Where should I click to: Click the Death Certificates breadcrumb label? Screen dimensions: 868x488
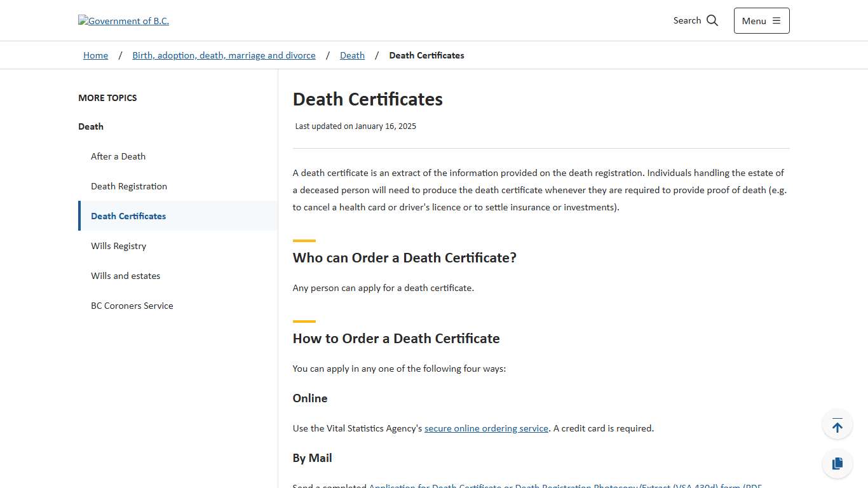[x=426, y=55]
